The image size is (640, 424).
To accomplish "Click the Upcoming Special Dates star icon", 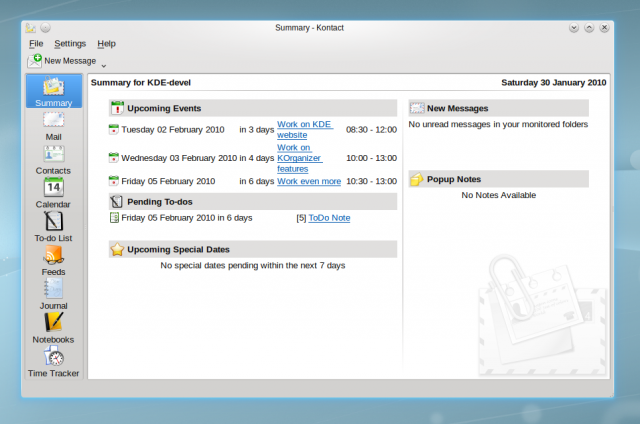I will (x=117, y=249).
